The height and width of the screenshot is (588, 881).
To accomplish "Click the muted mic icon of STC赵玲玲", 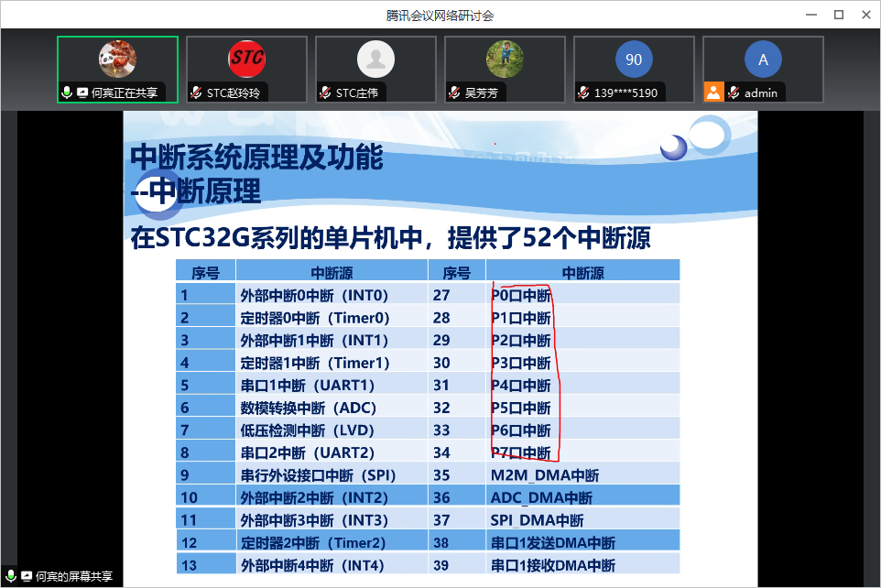I will pos(196,93).
